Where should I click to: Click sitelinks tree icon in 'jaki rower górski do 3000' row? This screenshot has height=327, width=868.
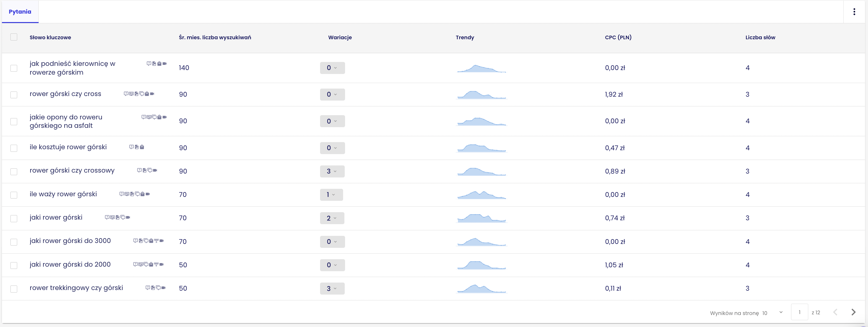pos(156,241)
